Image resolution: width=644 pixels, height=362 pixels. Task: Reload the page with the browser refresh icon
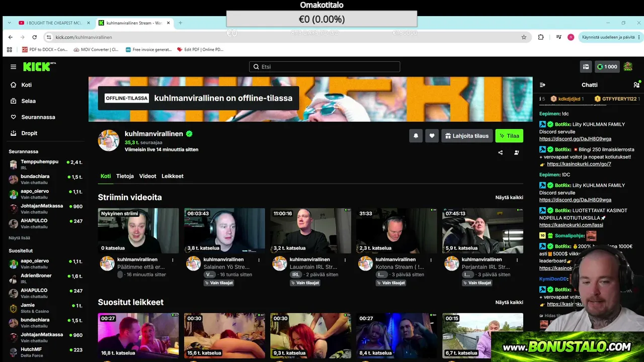(x=34, y=37)
